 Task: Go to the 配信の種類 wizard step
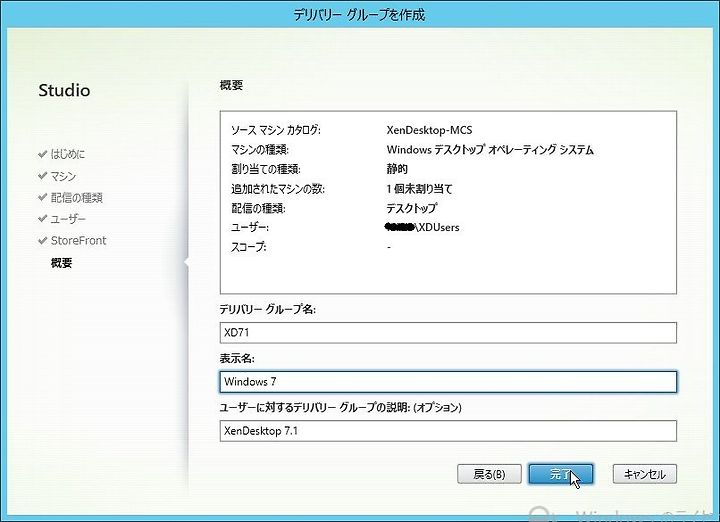pos(76,197)
